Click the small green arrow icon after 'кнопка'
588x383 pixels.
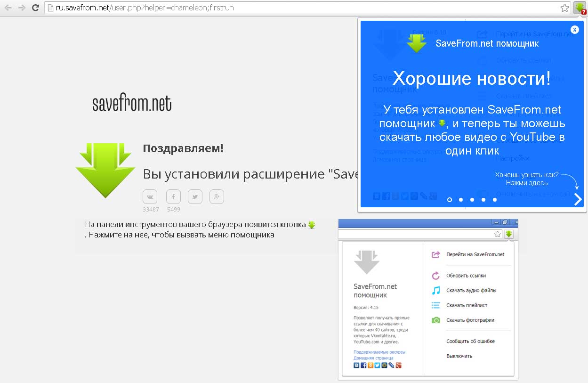point(312,225)
